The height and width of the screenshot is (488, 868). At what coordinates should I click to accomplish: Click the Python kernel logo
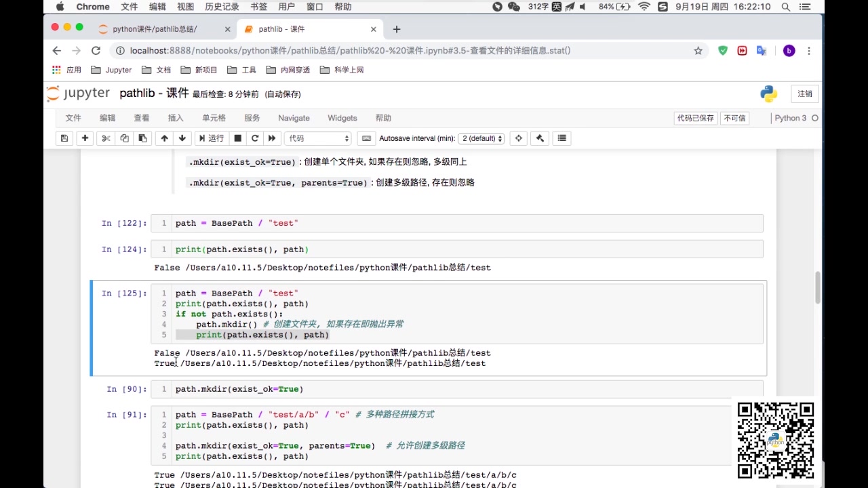[x=768, y=94]
